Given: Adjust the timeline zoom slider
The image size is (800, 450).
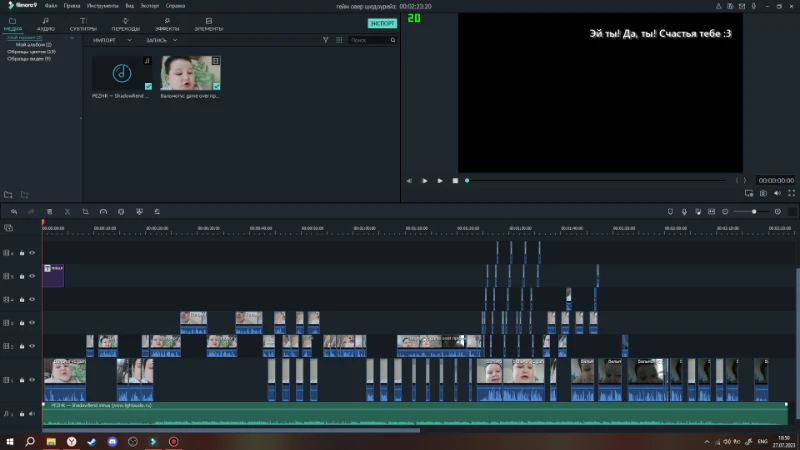Looking at the screenshot, I should click(754, 212).
